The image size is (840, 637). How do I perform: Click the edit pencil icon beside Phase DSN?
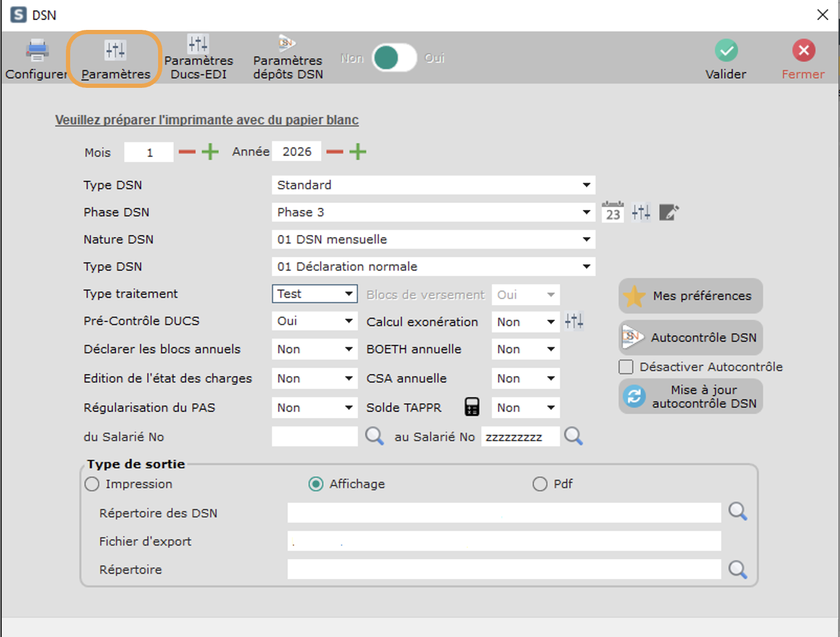[668, 212]
